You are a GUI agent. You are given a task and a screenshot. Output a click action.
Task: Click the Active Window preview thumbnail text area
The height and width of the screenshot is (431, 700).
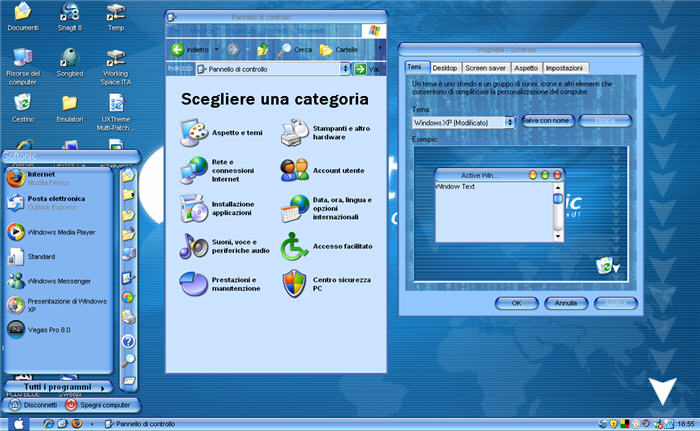(494, 212)
